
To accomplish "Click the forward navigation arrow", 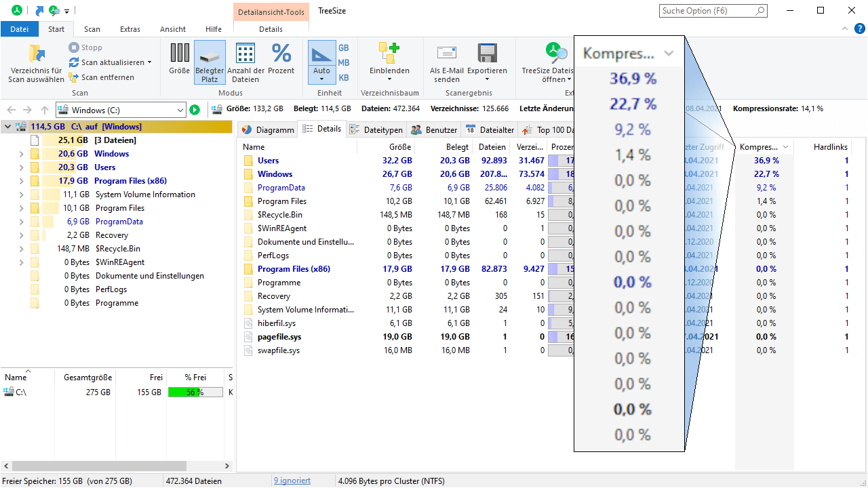I will 27,110.
